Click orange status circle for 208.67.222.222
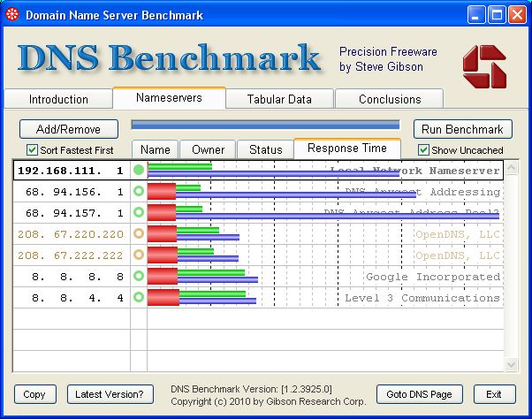Image resolution: width=532 pixels, height=419 pixels. [x=138, y=255]
